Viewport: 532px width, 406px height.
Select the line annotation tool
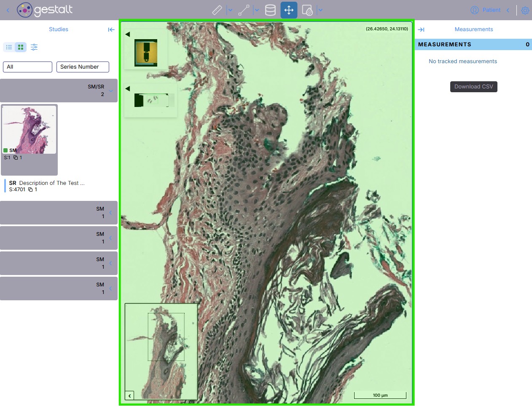coord(244,10)
